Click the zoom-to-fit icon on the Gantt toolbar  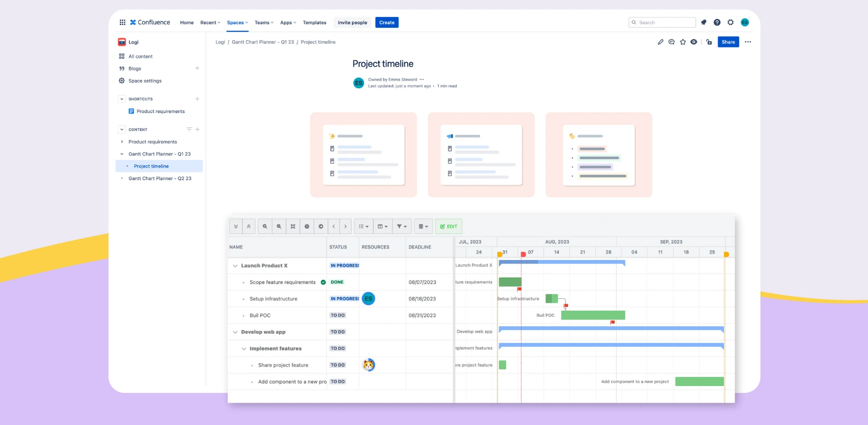[292, 226]
